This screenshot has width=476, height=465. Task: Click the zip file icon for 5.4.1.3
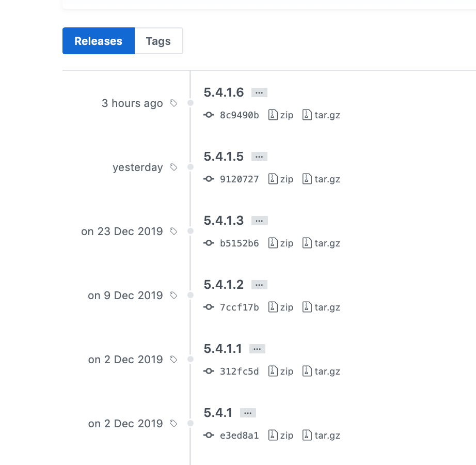point(273,243)
